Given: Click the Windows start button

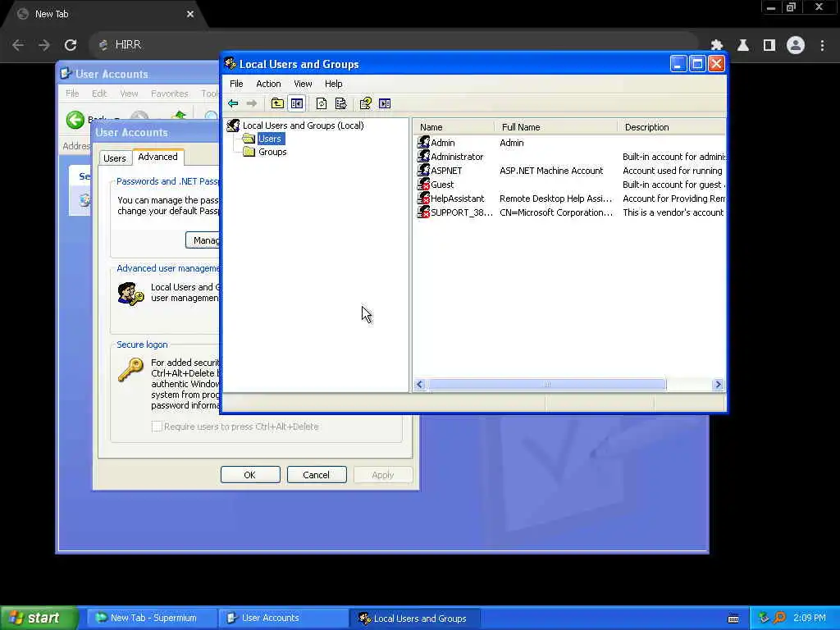Looking at the screenshot, I should pyautogui.click(x=39, y=618).
